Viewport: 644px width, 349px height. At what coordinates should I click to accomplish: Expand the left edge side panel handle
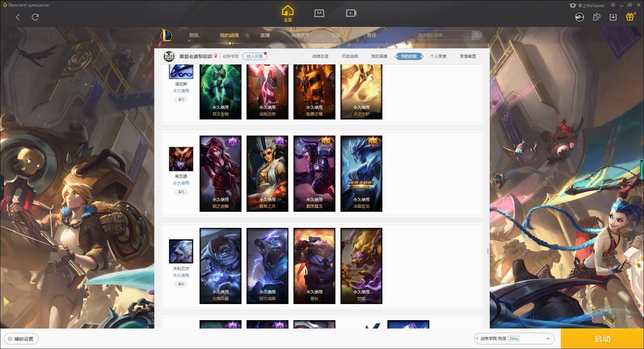[2, 188]
